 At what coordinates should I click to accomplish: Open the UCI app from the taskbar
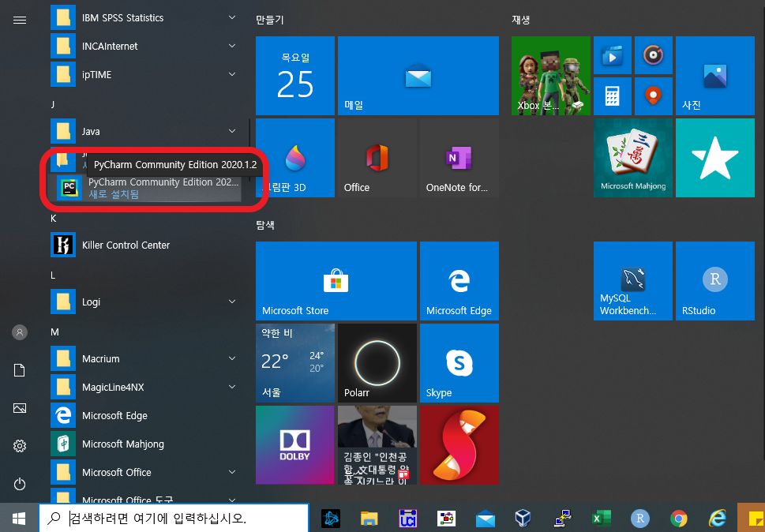pos(408,519)
